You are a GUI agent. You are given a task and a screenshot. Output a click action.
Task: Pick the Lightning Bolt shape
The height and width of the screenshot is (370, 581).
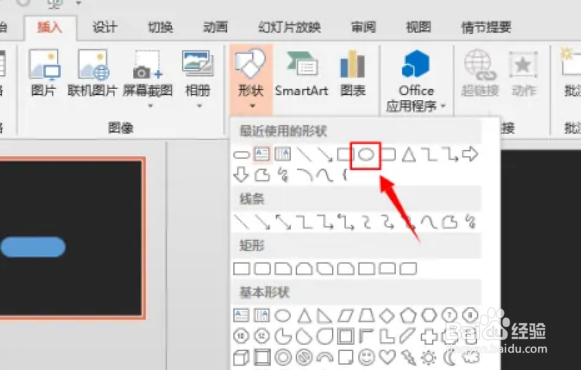point(408,357)
